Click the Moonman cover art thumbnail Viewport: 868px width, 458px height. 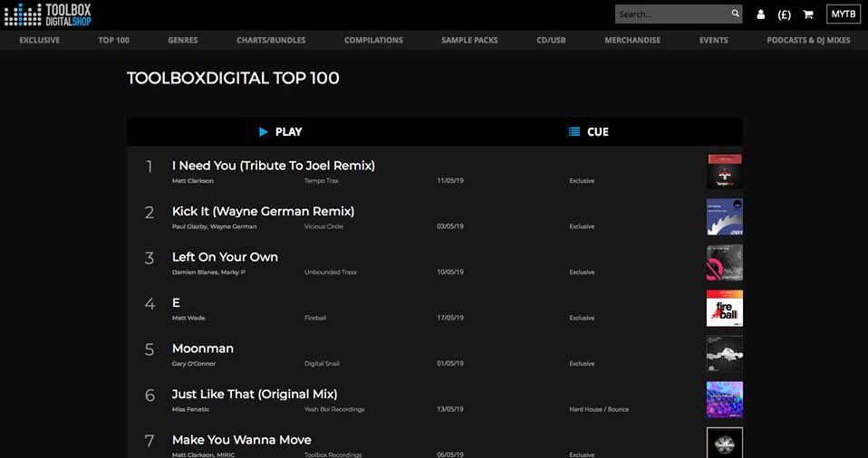725,354
